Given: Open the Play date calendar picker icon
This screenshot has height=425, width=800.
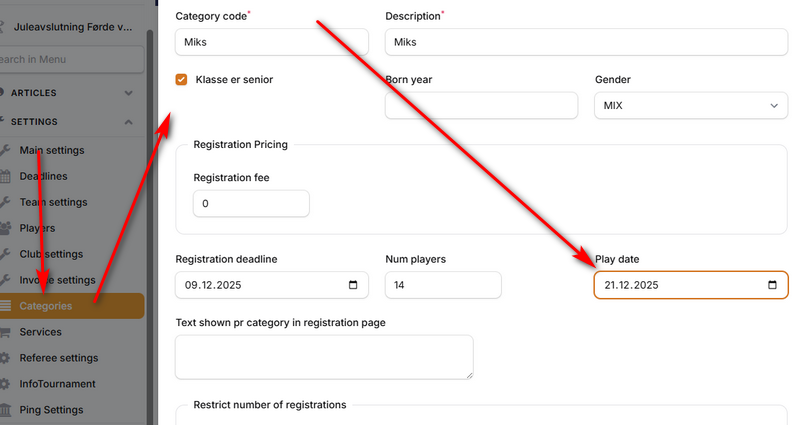Looking at the screenshot, I should [x=772, y=285].
